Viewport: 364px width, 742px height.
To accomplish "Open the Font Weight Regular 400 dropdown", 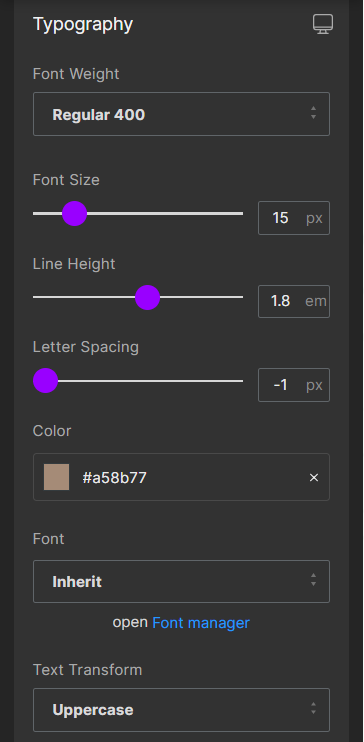I will (x=181, y=114).
